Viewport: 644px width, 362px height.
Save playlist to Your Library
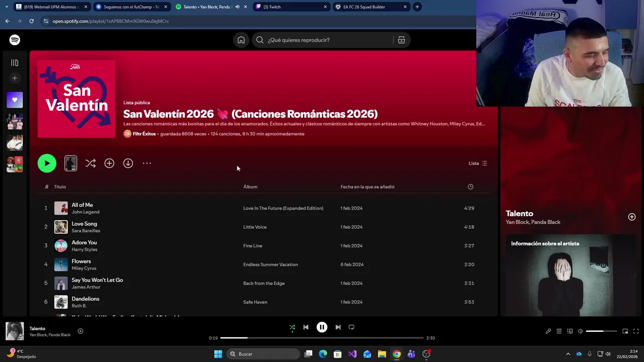[x=109, y=163]
